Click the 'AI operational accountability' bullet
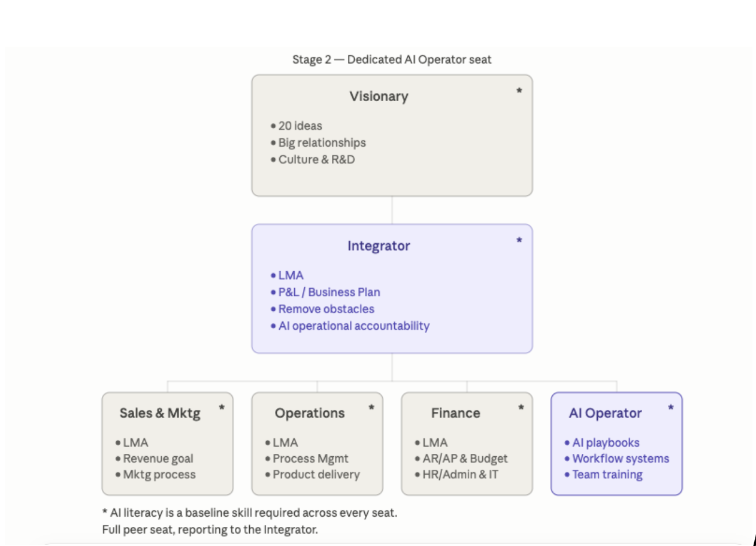 (x=350, y=326)
